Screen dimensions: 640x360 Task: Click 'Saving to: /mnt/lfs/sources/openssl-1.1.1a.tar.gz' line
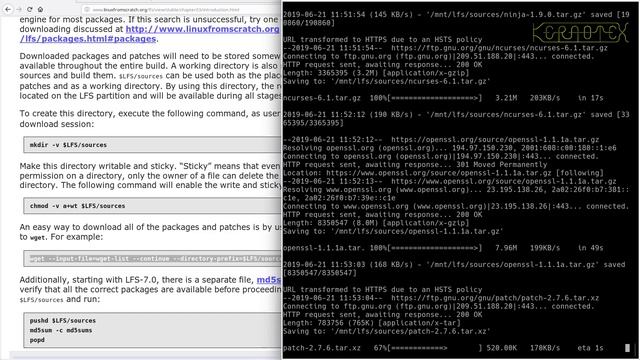[x=393, y=231]
